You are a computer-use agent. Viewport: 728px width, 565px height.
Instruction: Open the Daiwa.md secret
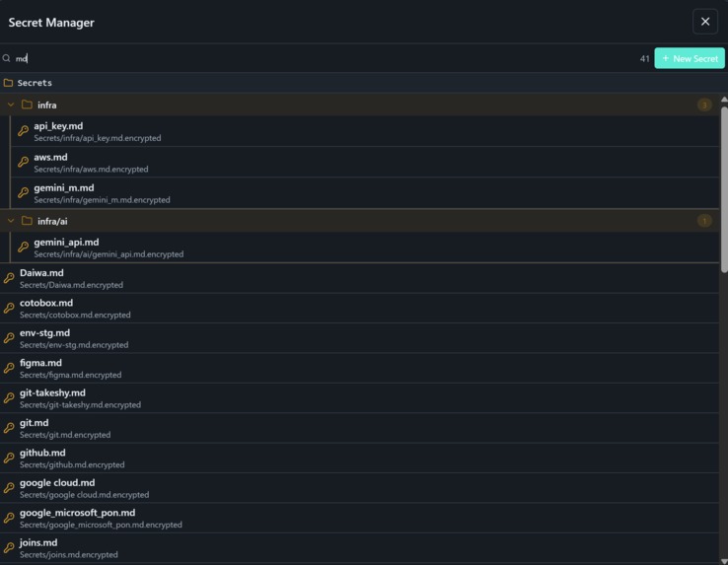pyautogui.click(x=359, y=278)
